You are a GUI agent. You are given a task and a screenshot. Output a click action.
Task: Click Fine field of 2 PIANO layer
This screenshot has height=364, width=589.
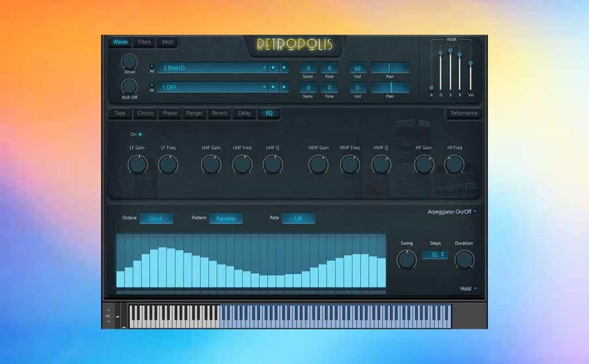pyautogui.click(x=330, y=68)
